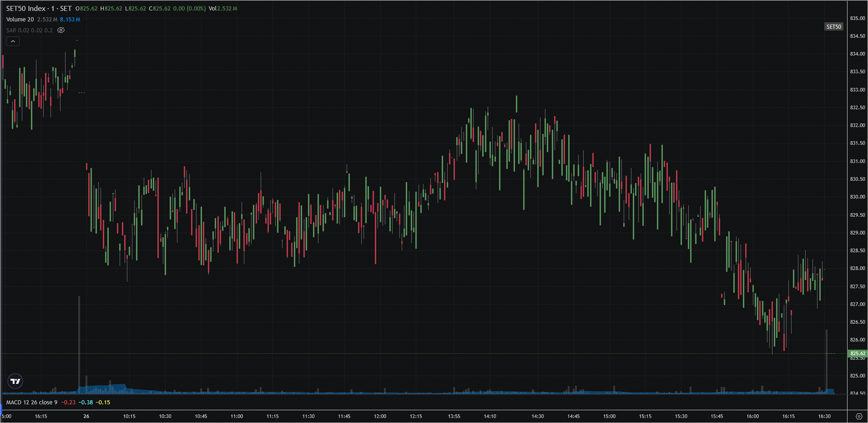This screenshot has height=423, width=868.
Task: Click the TradingView logo badge
Action: (15, 381)
